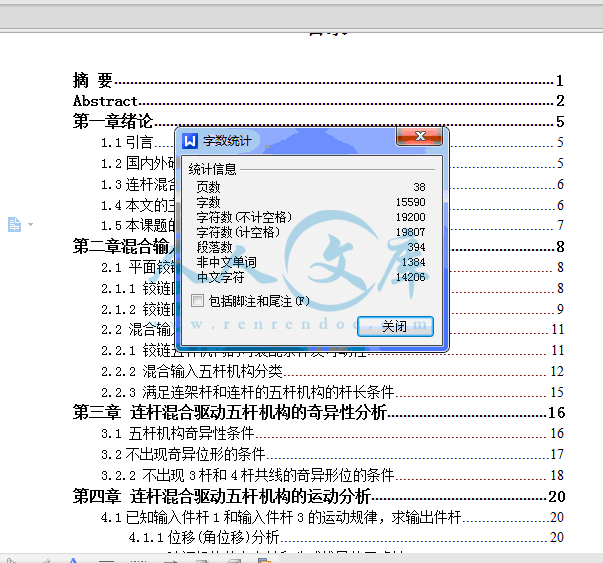Click the 统计信息 group label
This screenshot has width=603, height=563.
tap(212, 169)
